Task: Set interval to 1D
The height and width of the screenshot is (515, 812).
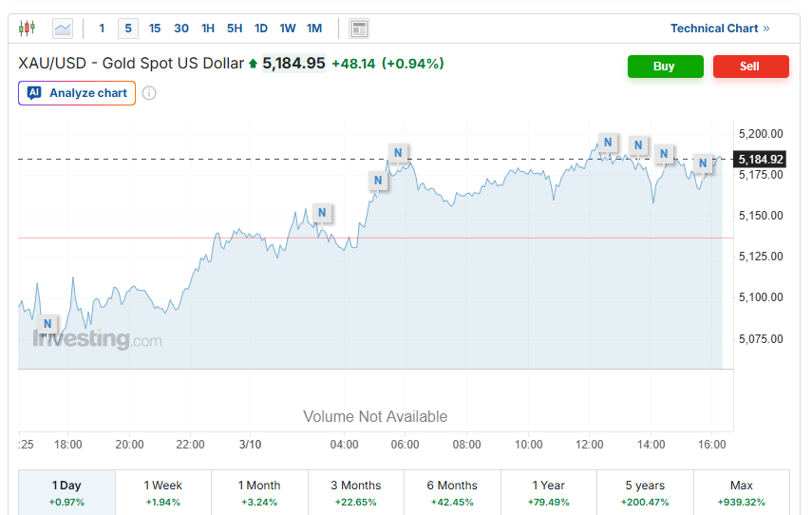Action: [x=260, y=29]
